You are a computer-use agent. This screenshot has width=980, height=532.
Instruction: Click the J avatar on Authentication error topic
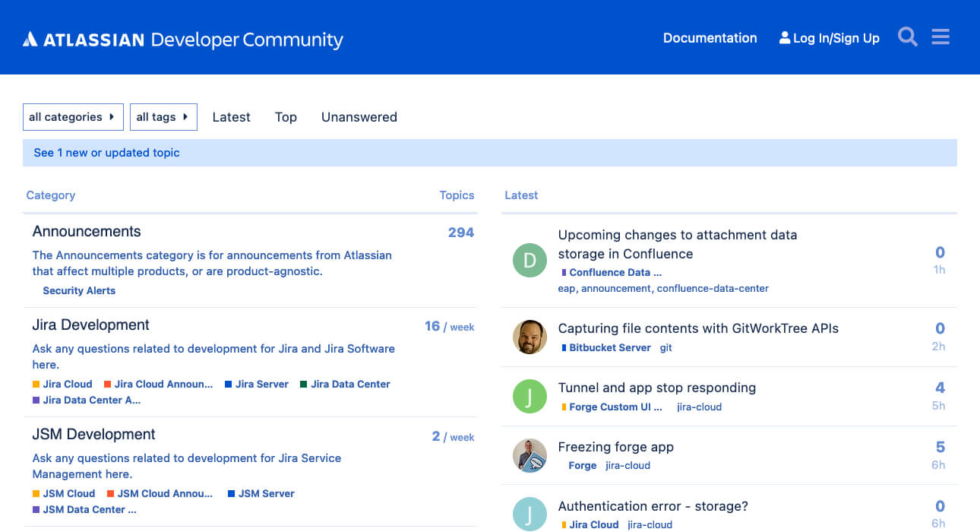click(x=530, y=514)
